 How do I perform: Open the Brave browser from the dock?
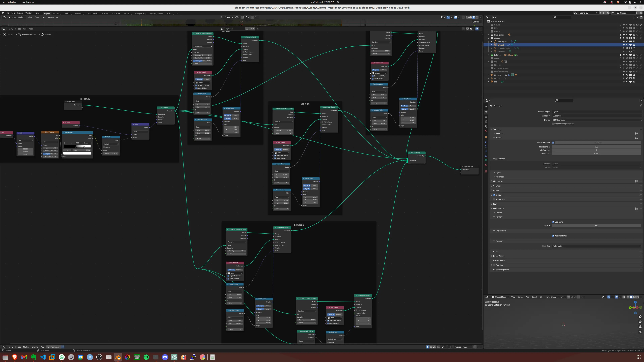coord(15,357)
